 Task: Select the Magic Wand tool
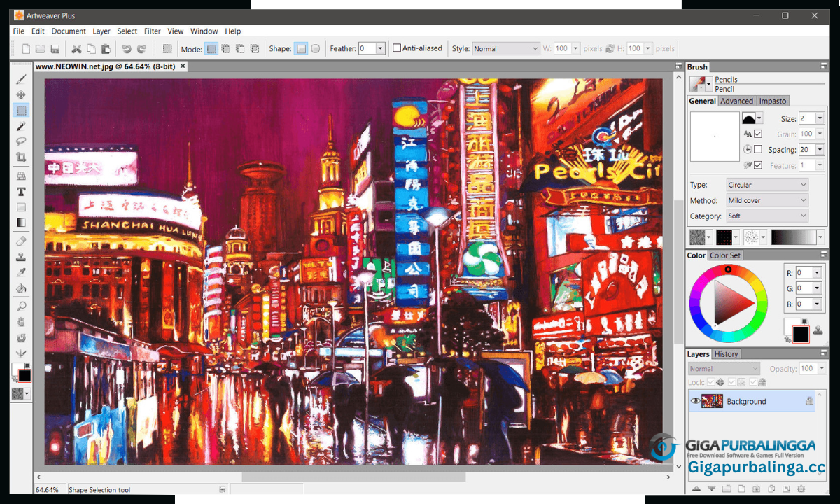tap(22, 126)
